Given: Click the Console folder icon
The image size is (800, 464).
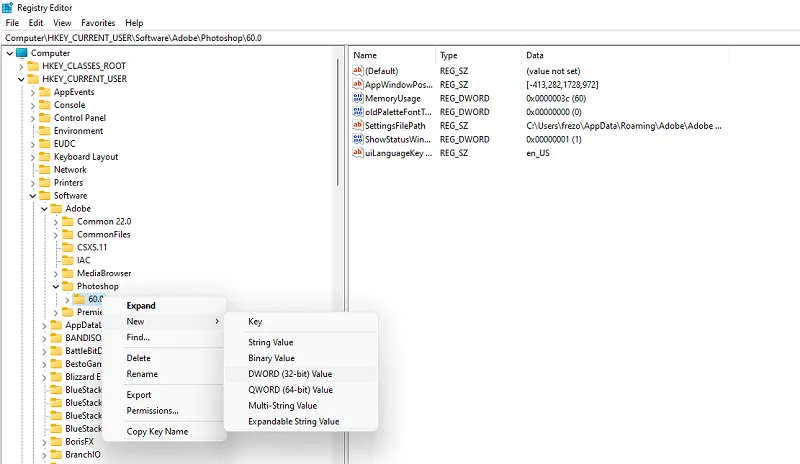Looking at the screenshot, I should (45, 105).
